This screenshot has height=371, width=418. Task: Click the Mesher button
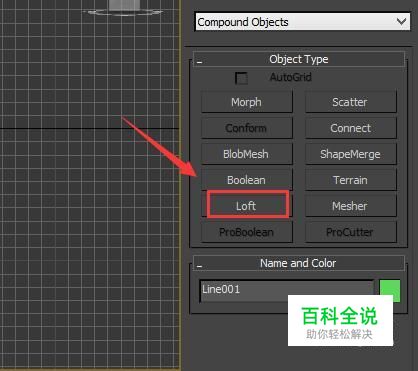[x=351, y=206]
